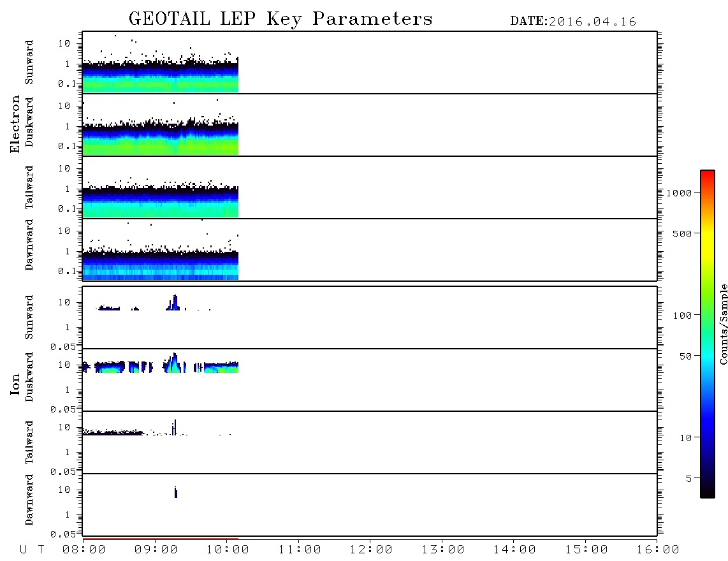
Task: Click the Electron Duskward spectrogram data band
Action: 160,140
